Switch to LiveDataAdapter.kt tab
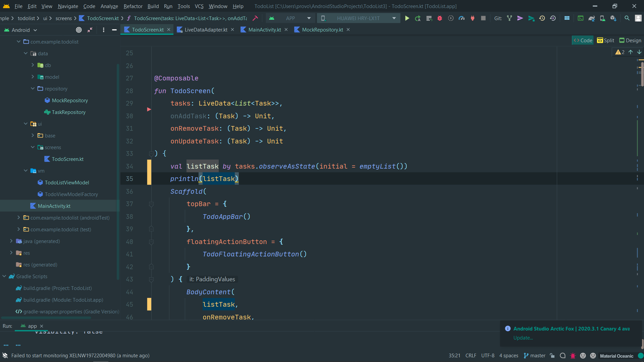Screen dimensions: 644x362 [x=206, y=29]
